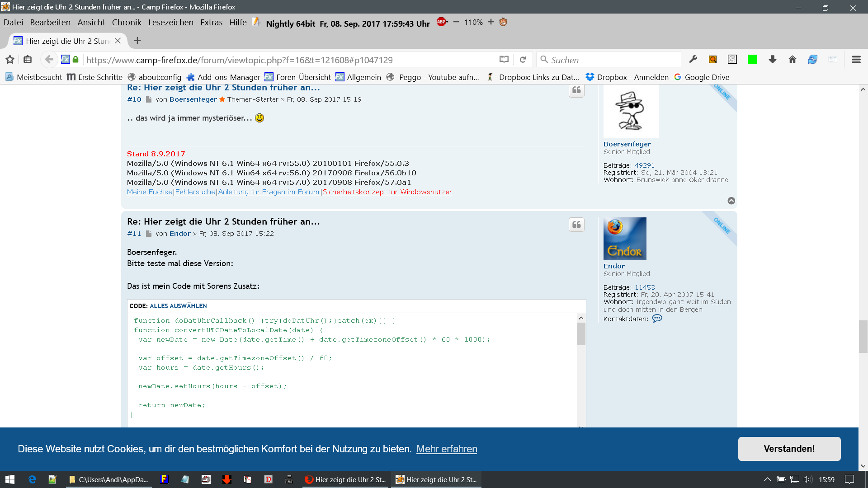Click the wrench developer tools icon
Viewport: 868px width, 488px height.
(x=693, y=60)
